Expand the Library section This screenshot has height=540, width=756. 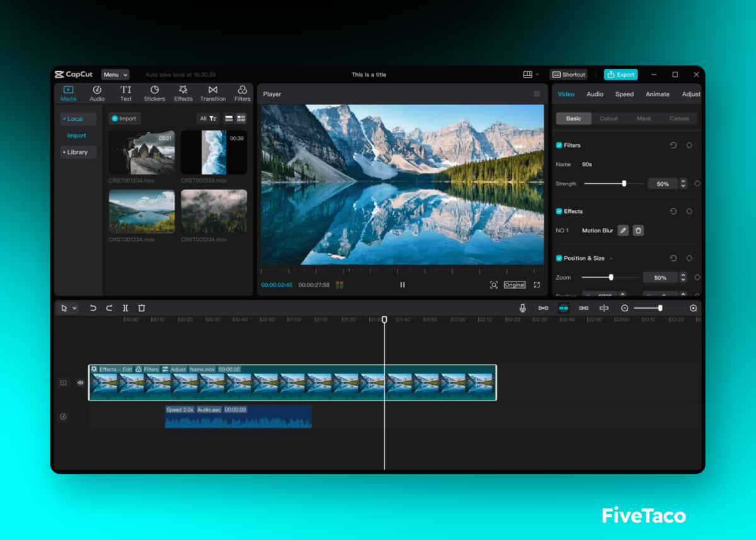click(x=78, y=152)
